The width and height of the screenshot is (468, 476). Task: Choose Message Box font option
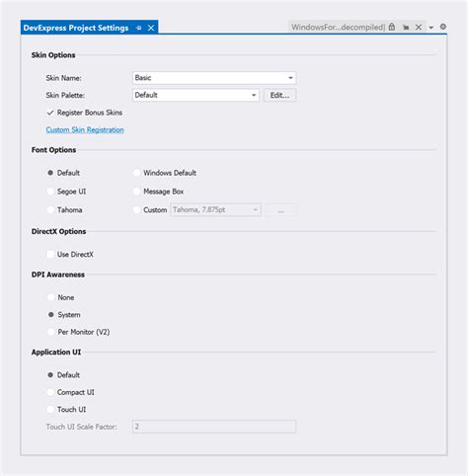(136, 192)
